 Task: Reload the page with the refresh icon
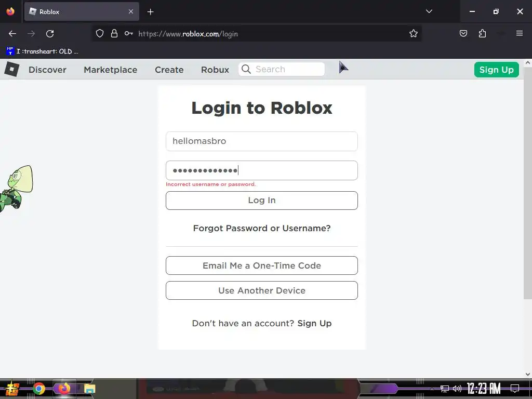pyautogui.click(x=50, y=34)
